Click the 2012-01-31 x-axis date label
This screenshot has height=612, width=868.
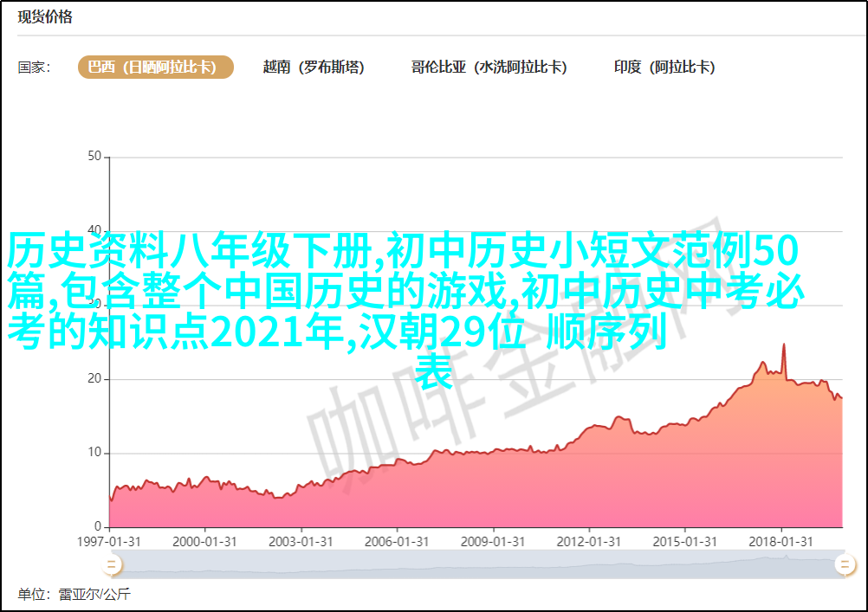tap(589, 541)
